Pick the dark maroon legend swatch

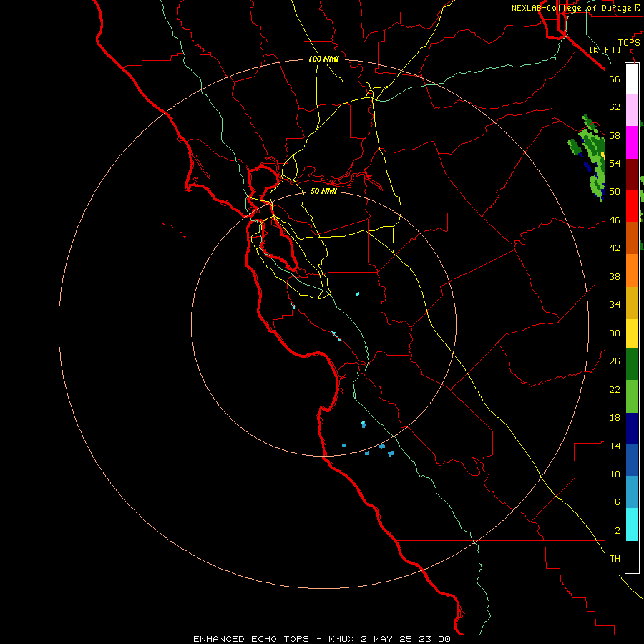coord(632,175)
